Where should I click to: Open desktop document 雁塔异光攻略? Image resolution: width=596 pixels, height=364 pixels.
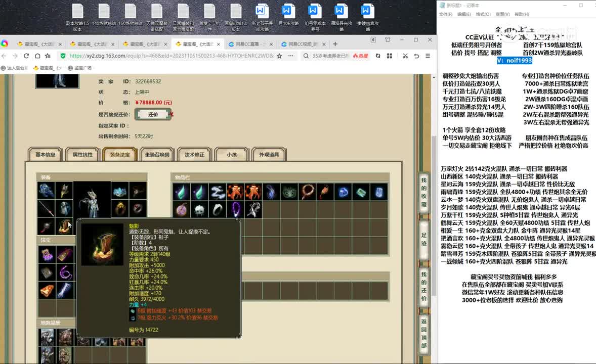(342, 18)
